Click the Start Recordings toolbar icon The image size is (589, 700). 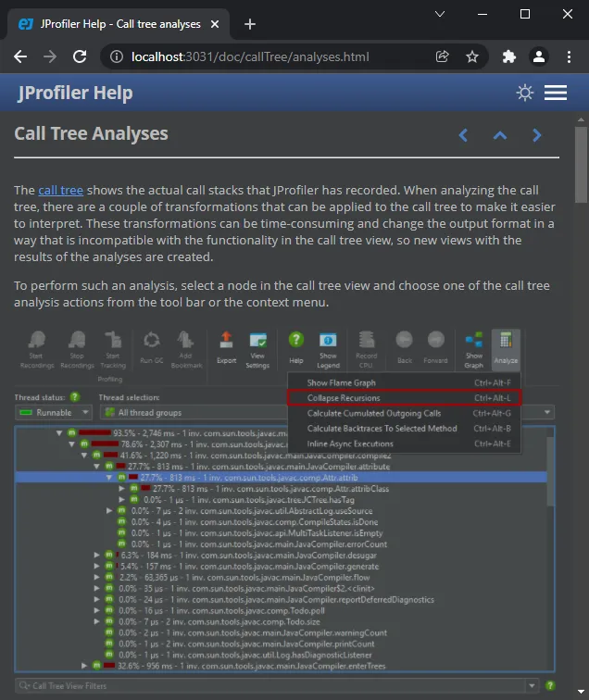(37, 350)
